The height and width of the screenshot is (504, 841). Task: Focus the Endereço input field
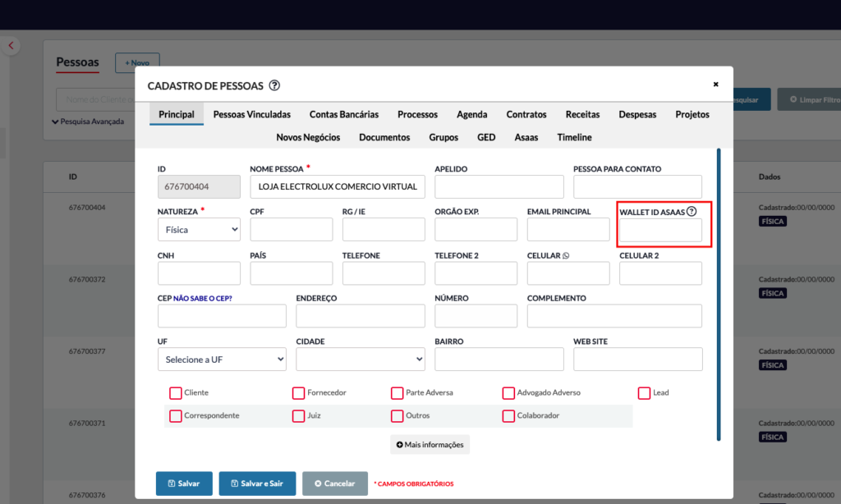point(361,316)
